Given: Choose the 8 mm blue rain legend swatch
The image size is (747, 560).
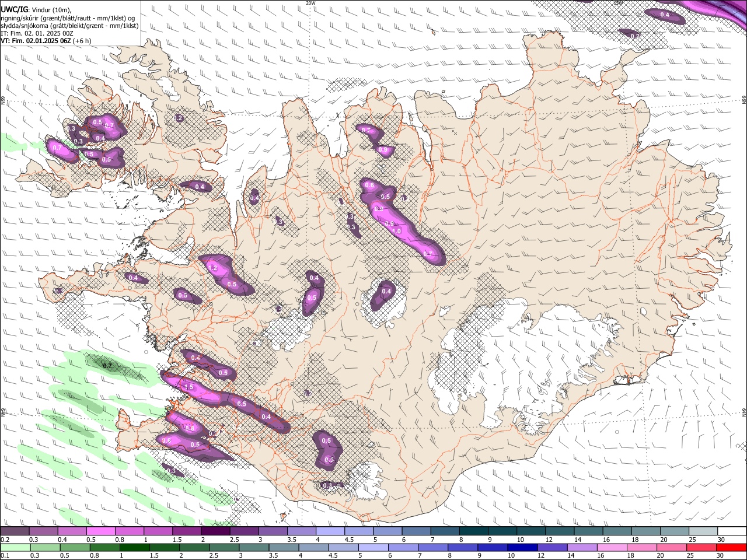Looking at the screenshot, I should [463, 548].
